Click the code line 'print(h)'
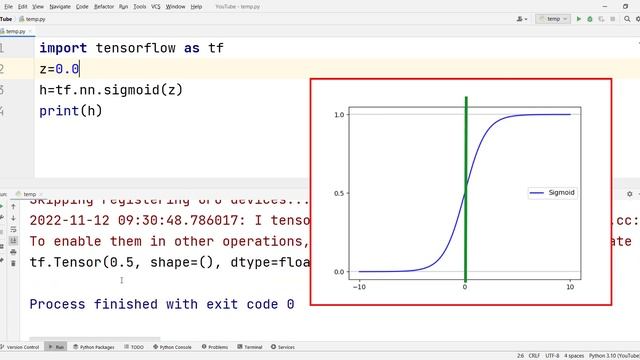This screenshot has width=640, height=360. [x=71, y=111]
